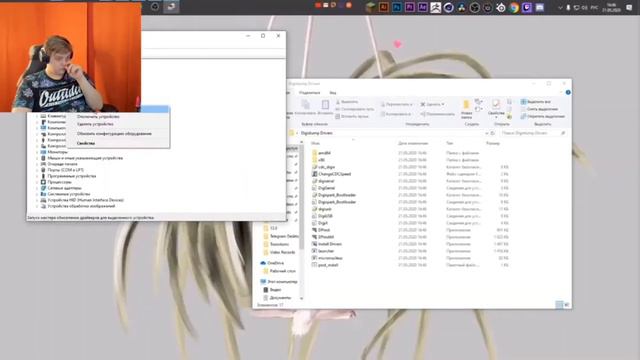Expand the Устройства HID node
This screenshot has width=640, height=360.
point(37,200)
